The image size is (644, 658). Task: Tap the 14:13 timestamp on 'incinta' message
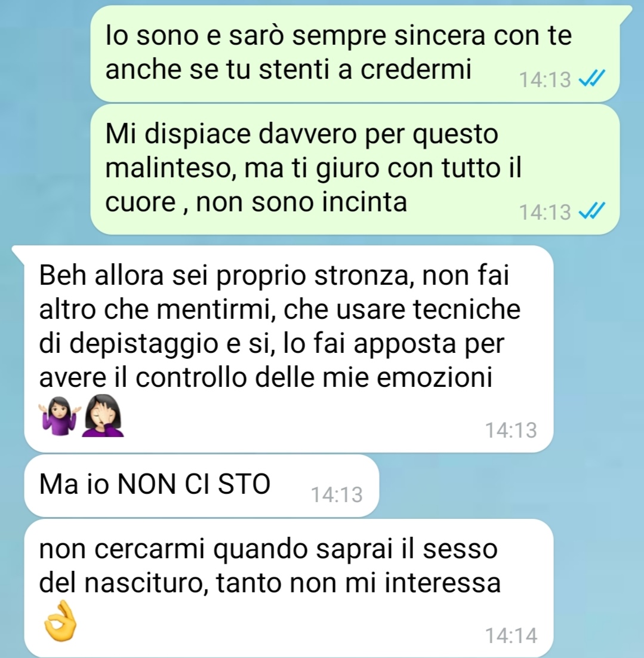point(545,213)
